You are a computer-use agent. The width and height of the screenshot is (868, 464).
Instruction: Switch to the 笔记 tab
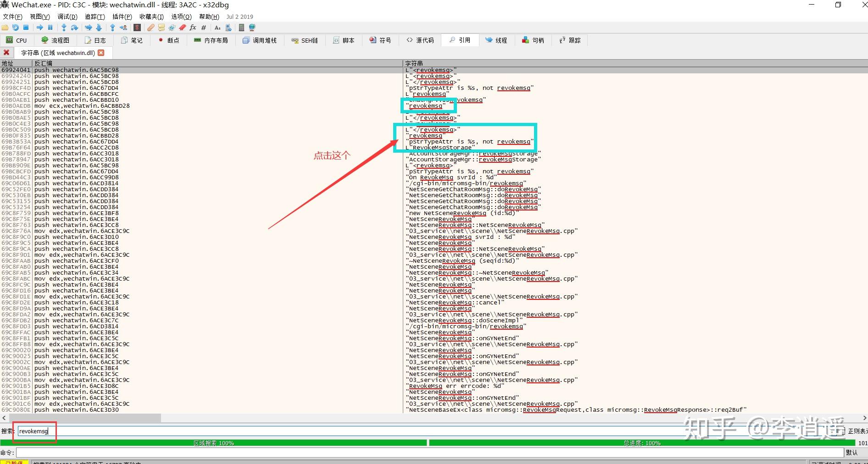[x=132, y=40]
